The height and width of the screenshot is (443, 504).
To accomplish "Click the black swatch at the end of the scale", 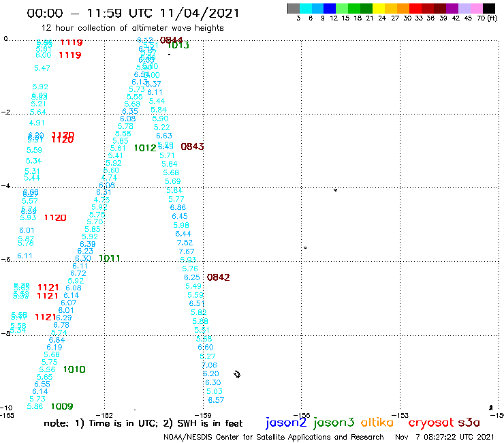I will (x=489, y=8).
